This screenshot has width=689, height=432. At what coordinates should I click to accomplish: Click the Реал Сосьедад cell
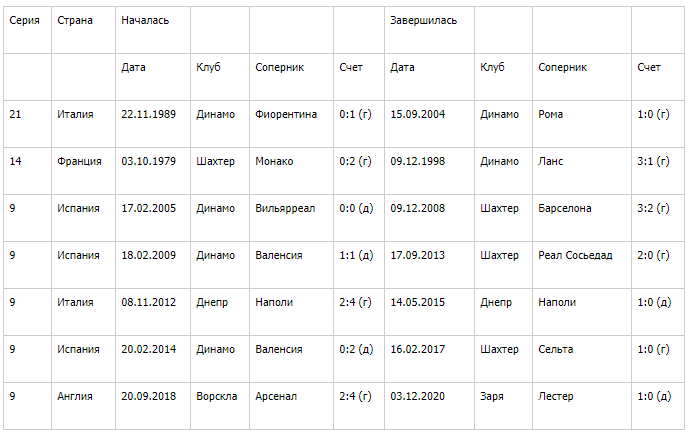tap(576, 255)
